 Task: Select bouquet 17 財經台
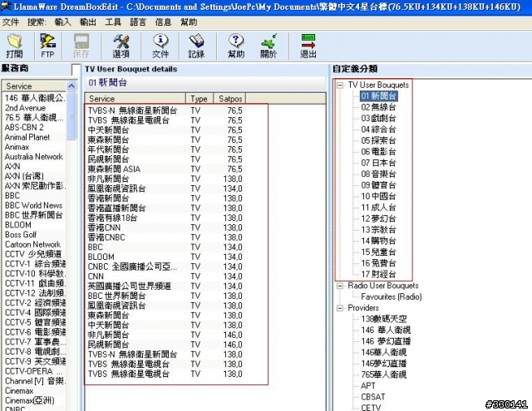click(x=378, y=274)
